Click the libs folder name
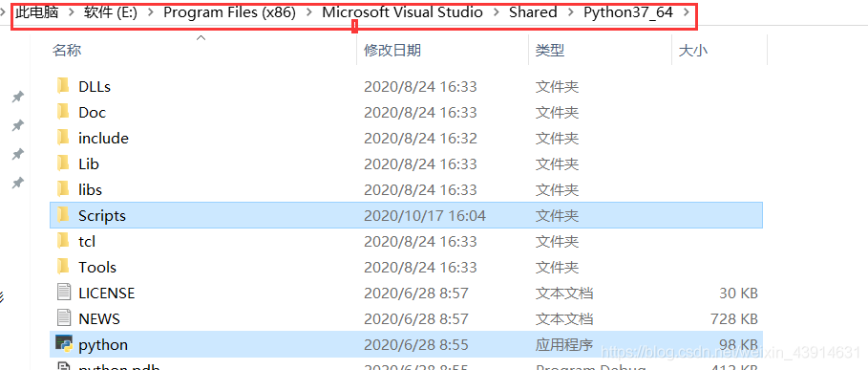This screenshot has height=370, width=868. point(90,189)
